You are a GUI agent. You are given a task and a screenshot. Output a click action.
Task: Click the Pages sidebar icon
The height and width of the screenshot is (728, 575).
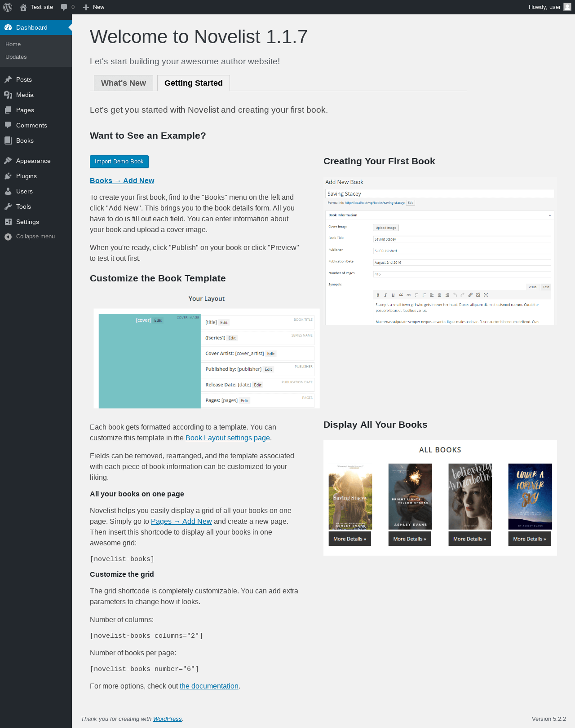(8, 110)
